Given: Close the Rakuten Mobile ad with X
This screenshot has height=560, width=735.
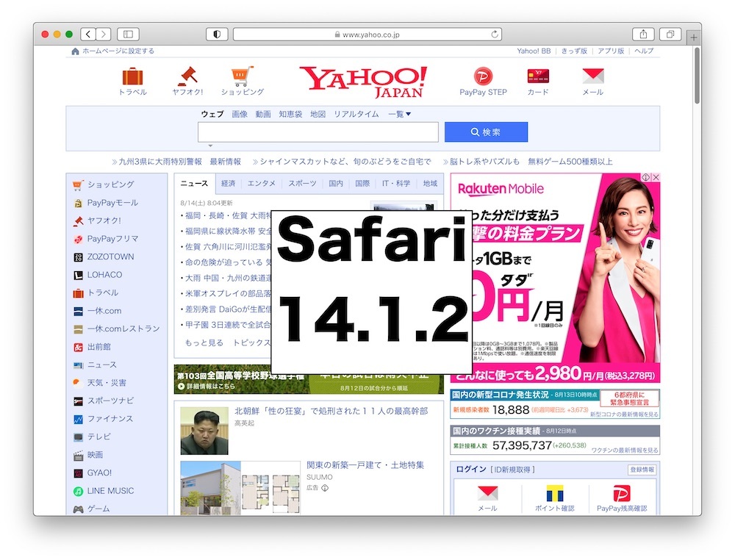Looking at the screenshot, I should click(x=656, y=177).
